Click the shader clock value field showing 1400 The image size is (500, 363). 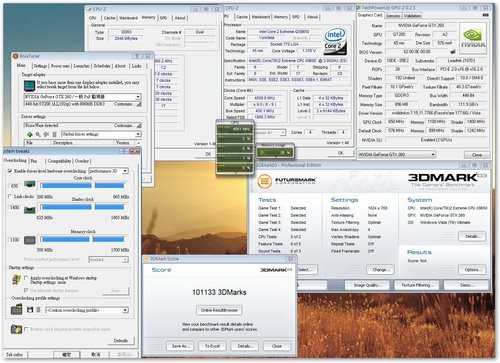point(15,207)
